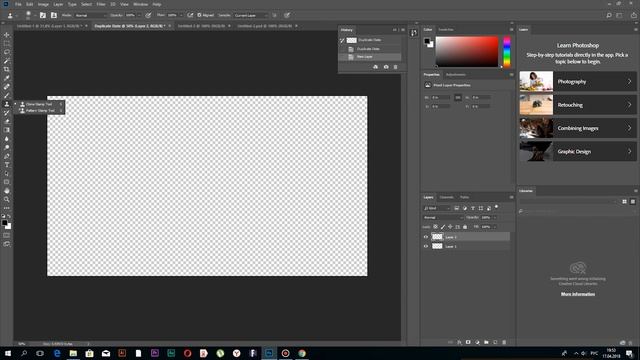Select the Pen tool
This screenshot has width=640, height=360.
(x=7, y=156)
